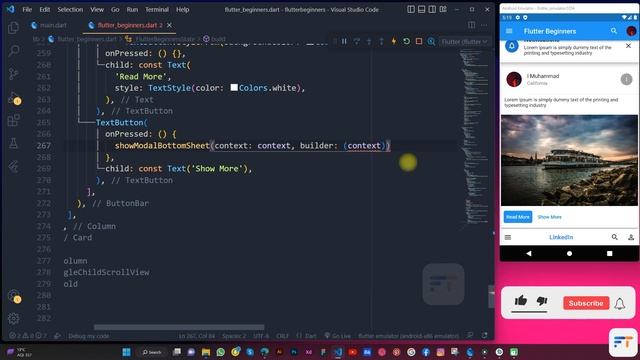Open the profile avatar in emulator app bar

tap(631, 31)
